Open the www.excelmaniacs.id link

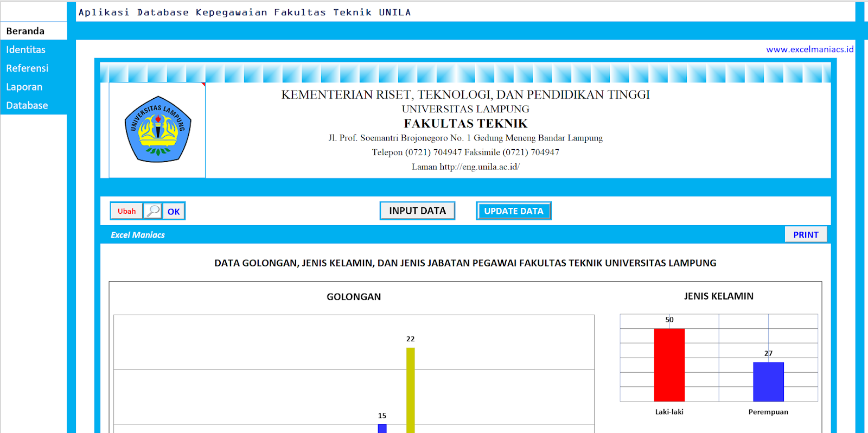(809, 49)
